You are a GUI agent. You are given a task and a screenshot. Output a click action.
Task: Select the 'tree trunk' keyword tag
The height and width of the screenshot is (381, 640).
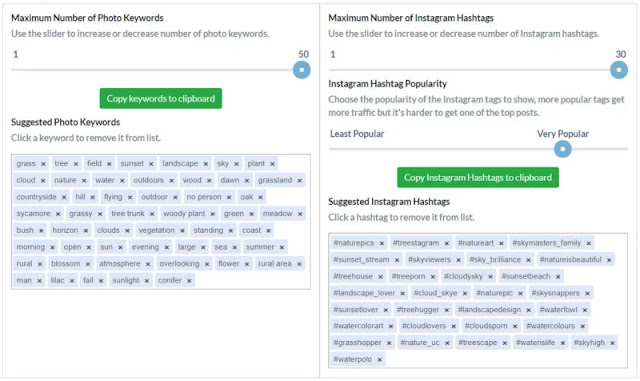click(128, 214)
